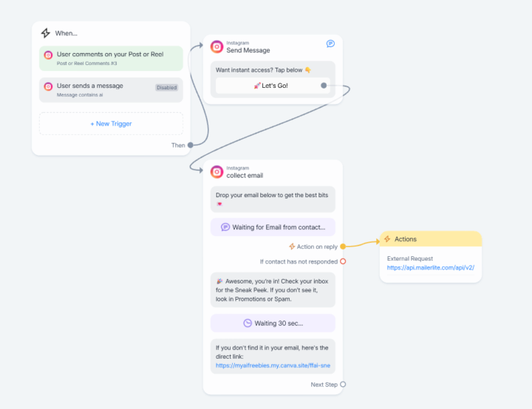Image resolution: width=532 pixels, height=409 pixels.
Task: Open the canva.site direct link
Action: click(x=273, y=365)
